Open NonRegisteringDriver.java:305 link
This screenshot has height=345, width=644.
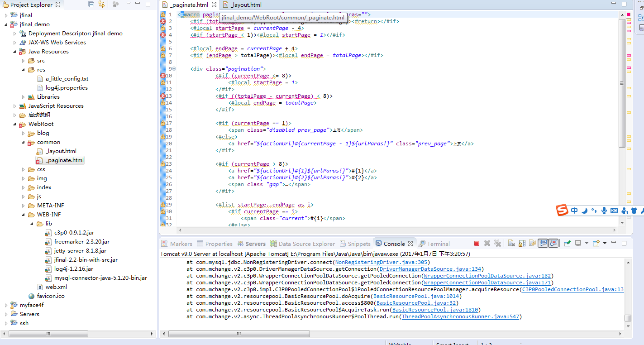point(381,262)
